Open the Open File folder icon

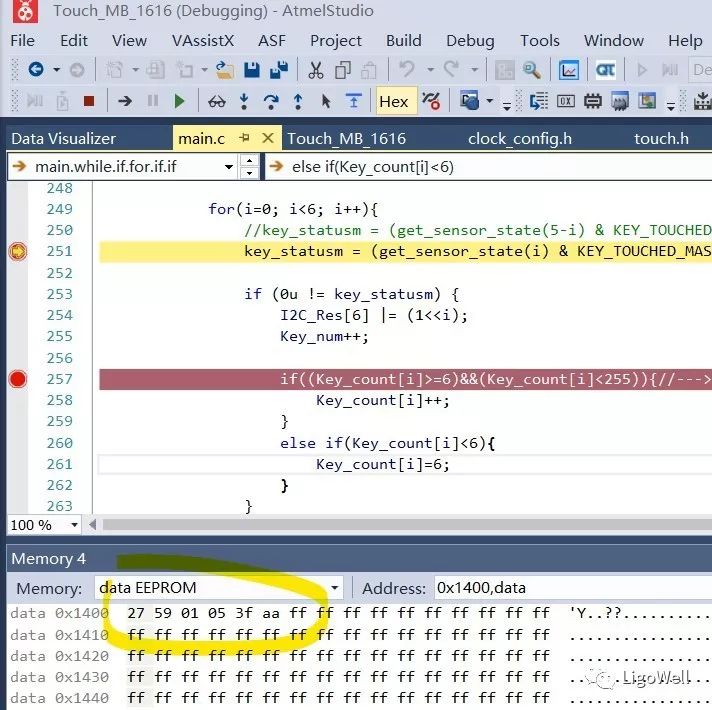(224, 69)
